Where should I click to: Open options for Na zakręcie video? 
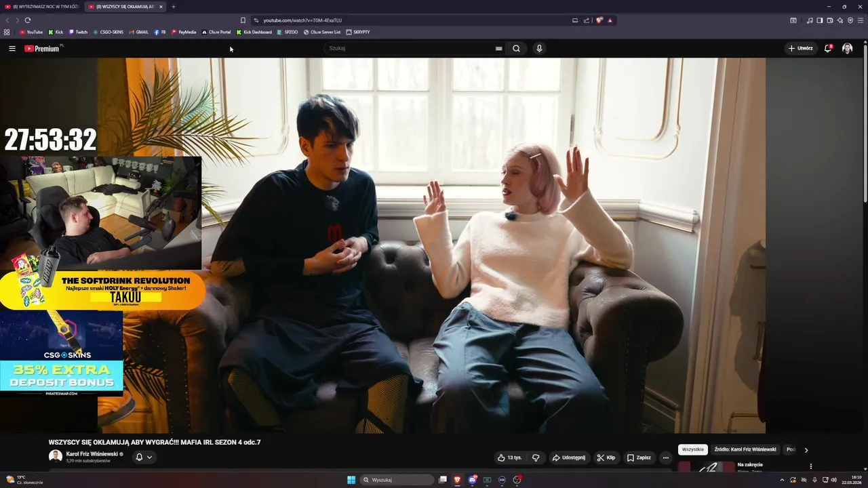tap(810, 466)
